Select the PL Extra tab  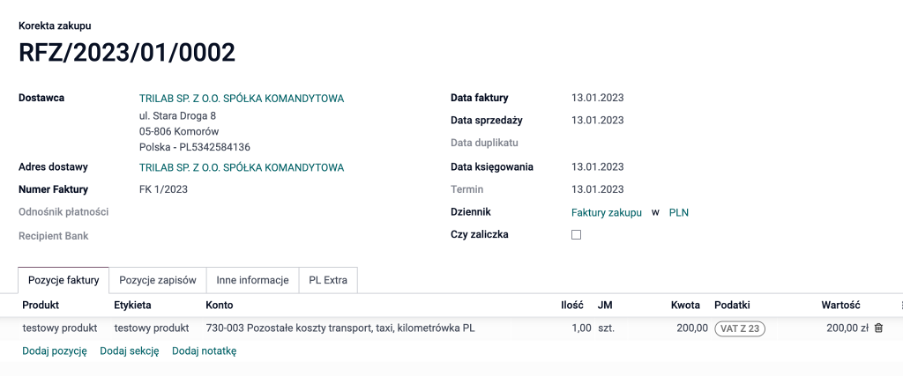pyautogui.click(x=328, y=280)
